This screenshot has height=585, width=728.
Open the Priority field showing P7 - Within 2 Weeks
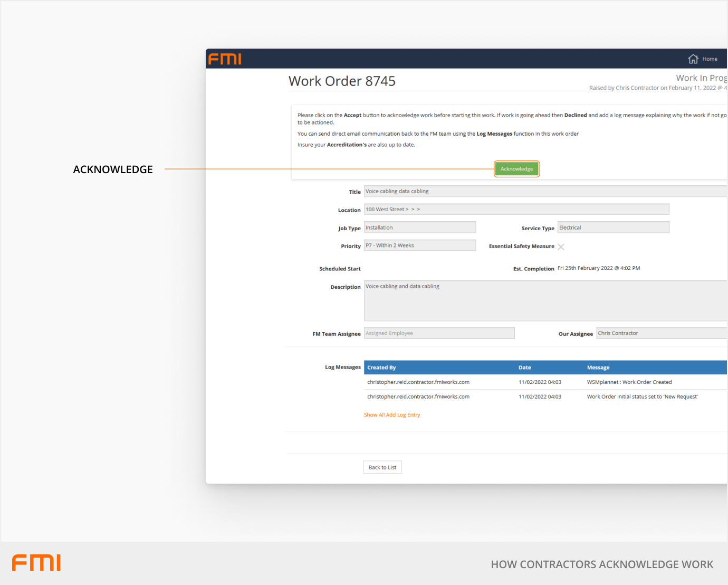tap(419, 246)
